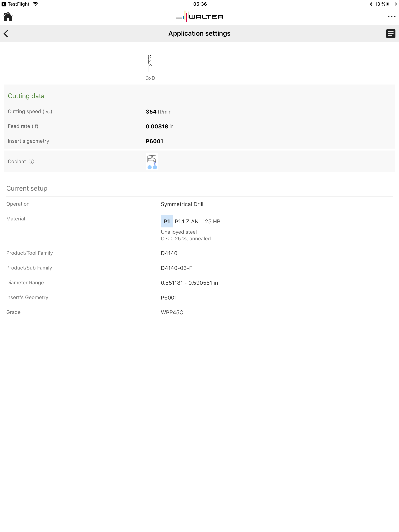Tap the Wi-Fi status icon
Image resolution: width=399 pixels, height=532 pixels.
tap(35, 4)
